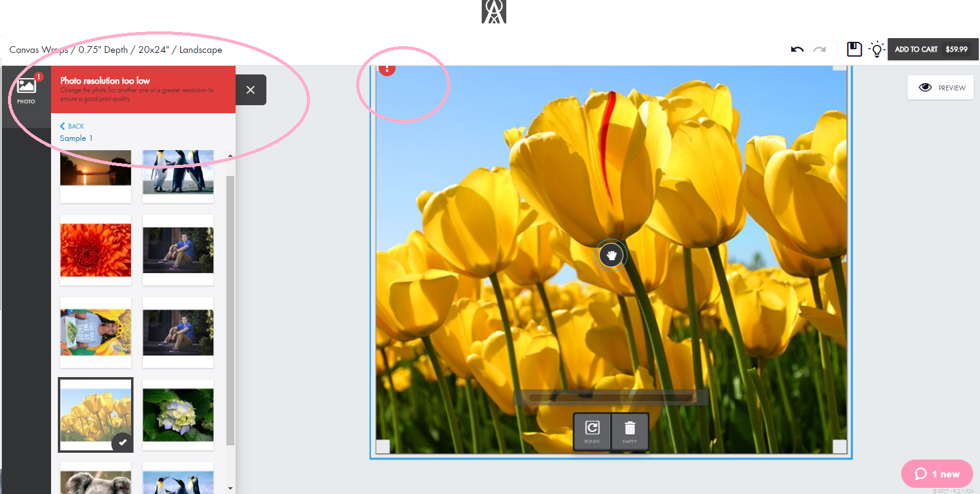Click the redo arrow icon

(x=819, y=49)
